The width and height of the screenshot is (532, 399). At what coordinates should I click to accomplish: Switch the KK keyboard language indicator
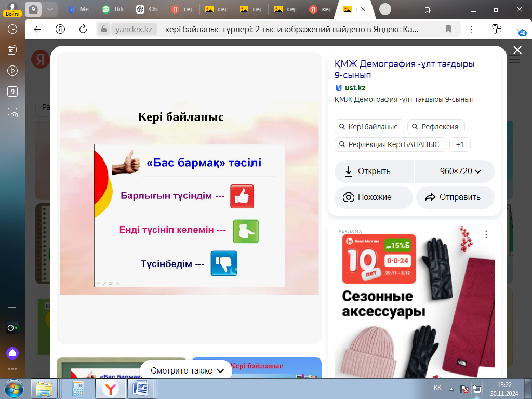pos(437,388)
